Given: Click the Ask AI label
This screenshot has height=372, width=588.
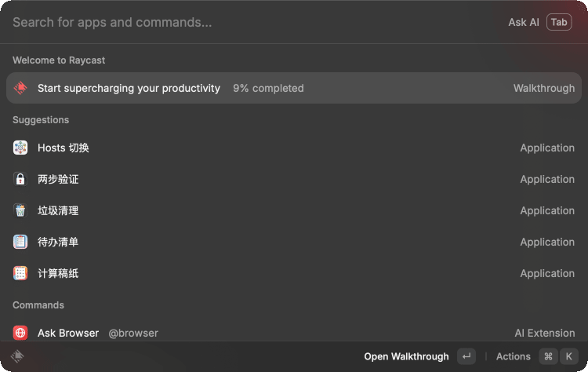Looking at the screenshot, I should (524, 22).
